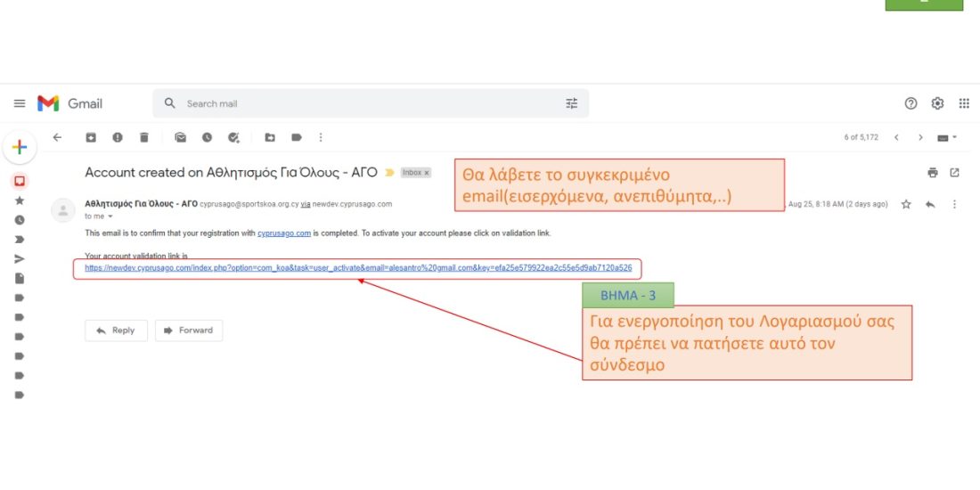Open email in a new window
Image resolution: width=980 pixels, height=490 pixels.
954,173
